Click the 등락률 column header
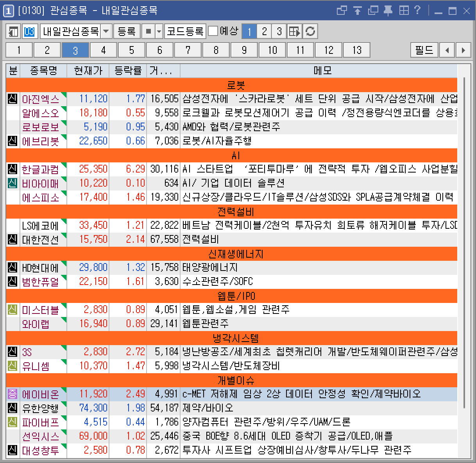 [128, 71]
